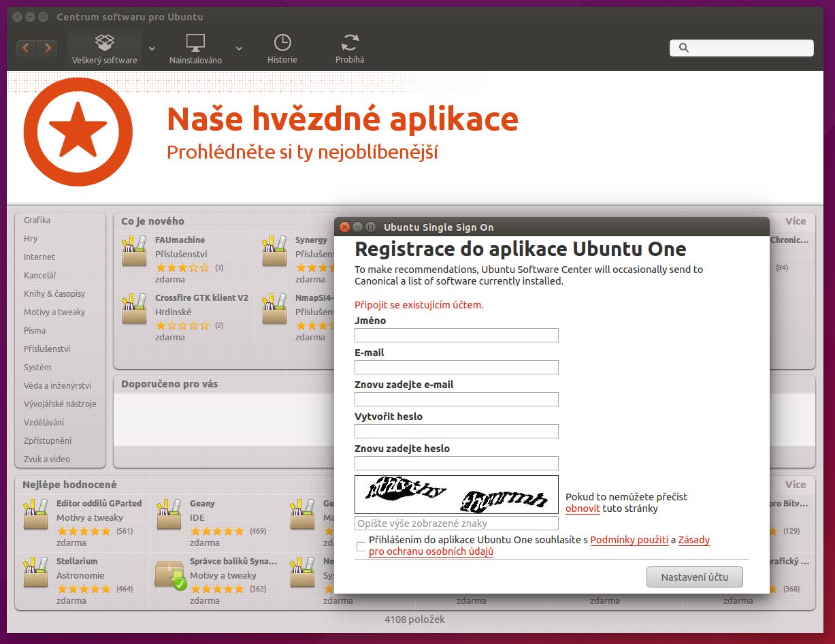
Task: Open the FAUmachine app title
Action: 180,240
